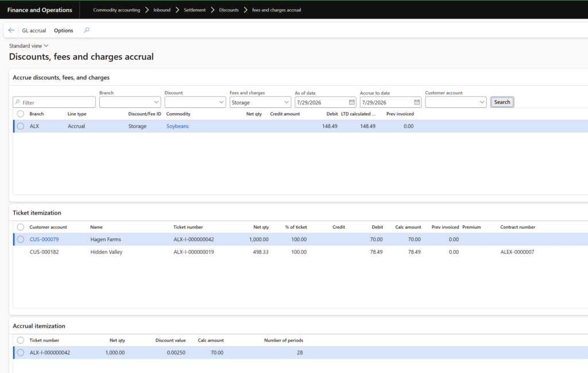This screenshot has width=588, height=373.
Task: Select all rows in Accrual itemization header
Action: 20,340
